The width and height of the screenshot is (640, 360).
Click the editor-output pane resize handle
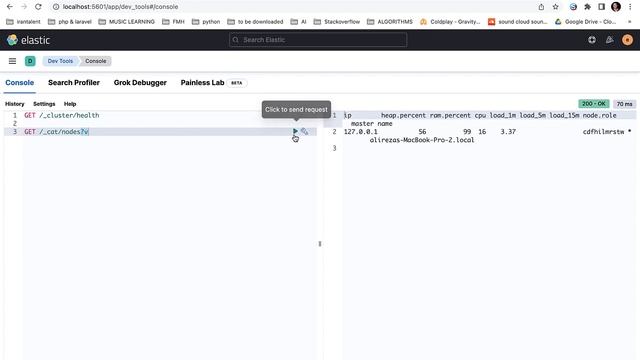coord(320,244)
